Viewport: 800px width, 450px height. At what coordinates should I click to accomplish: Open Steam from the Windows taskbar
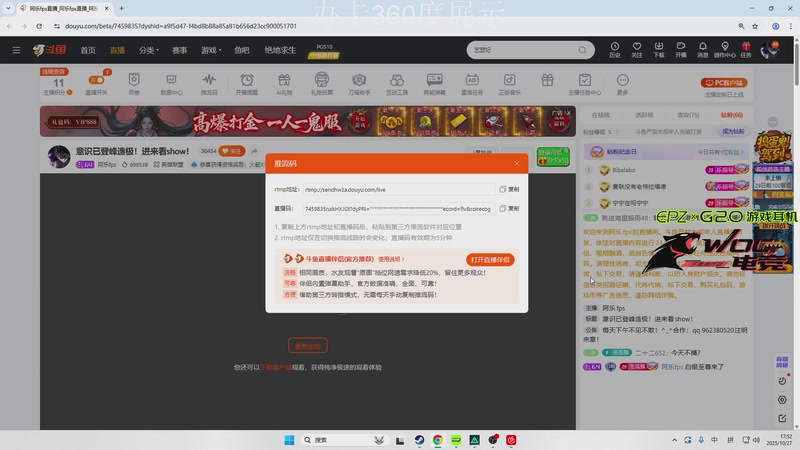point(419,440)
